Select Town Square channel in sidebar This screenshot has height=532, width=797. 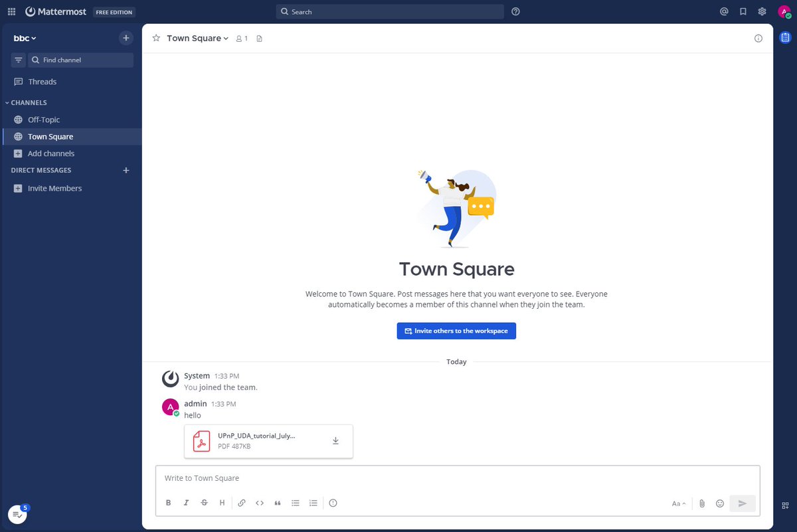[x=71, y=137]
